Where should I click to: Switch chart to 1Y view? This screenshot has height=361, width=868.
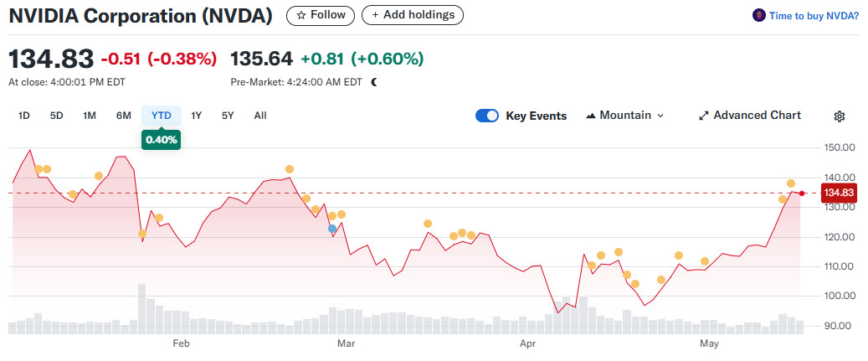[196, 116]
